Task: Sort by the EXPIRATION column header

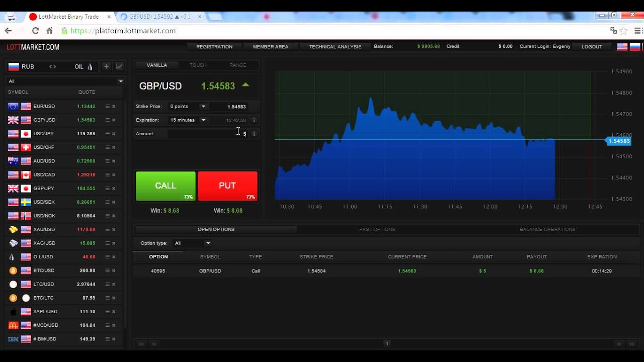Action: tap(602, 257)
